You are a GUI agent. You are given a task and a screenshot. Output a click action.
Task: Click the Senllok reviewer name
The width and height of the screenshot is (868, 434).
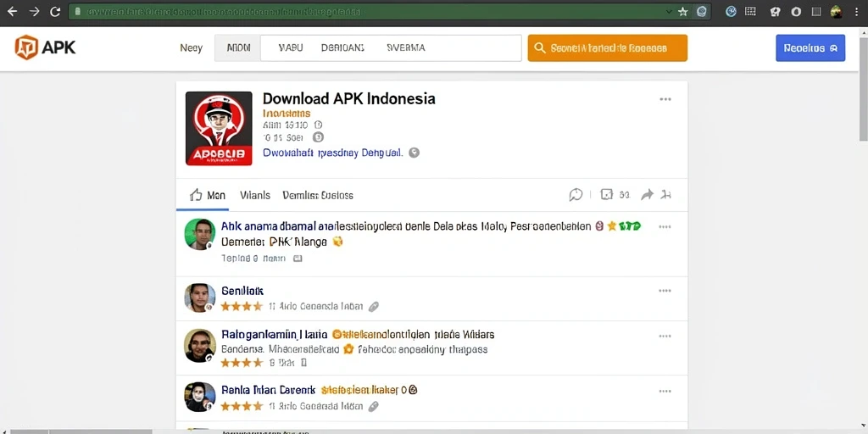coord(242,291)
